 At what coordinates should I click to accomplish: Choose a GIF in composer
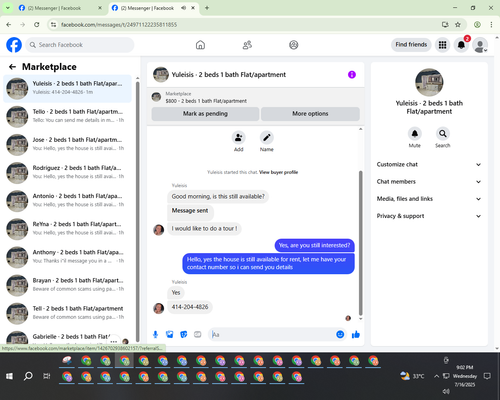click(198, 334)
